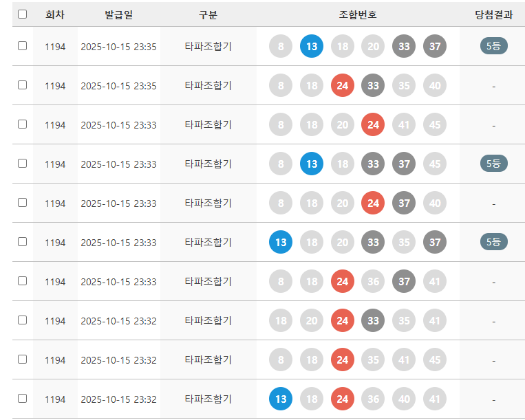Viewport: 525px width, 420px height.
Task: Click the 당첨결과 column header
Action: (x=493, y=14)
